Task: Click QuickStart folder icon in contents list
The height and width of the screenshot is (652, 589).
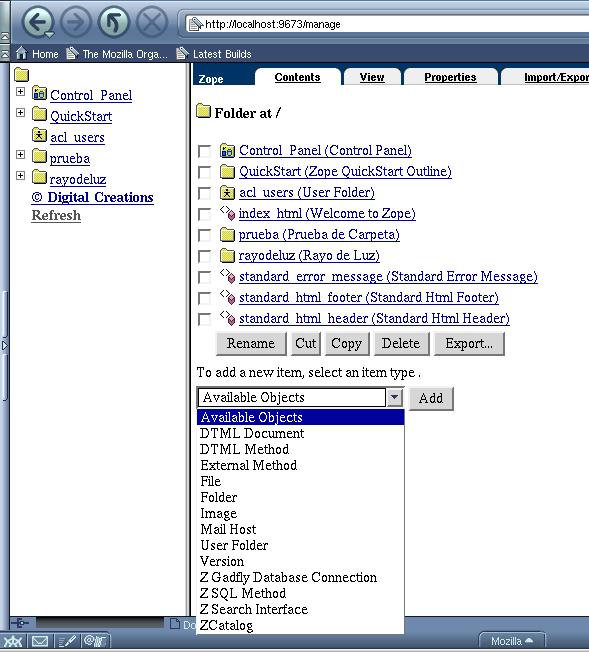Action: (228, 171)
